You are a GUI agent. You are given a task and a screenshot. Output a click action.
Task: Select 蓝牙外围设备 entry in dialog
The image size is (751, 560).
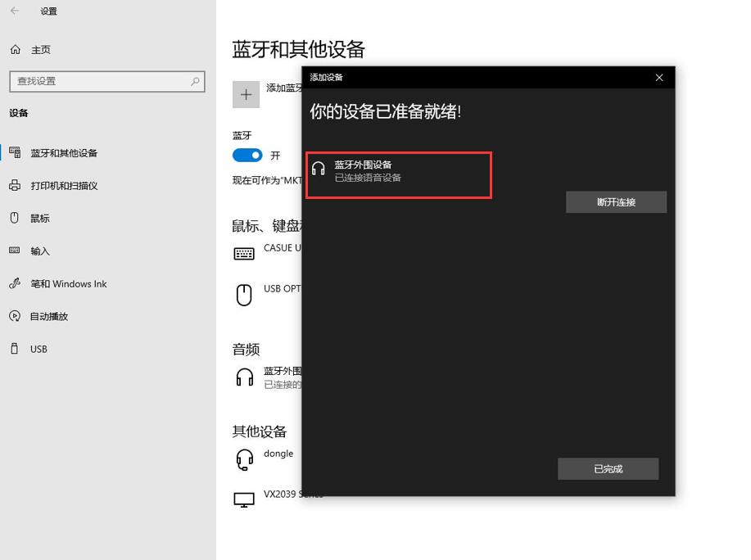pyautogui.click(x=399, y=174)
